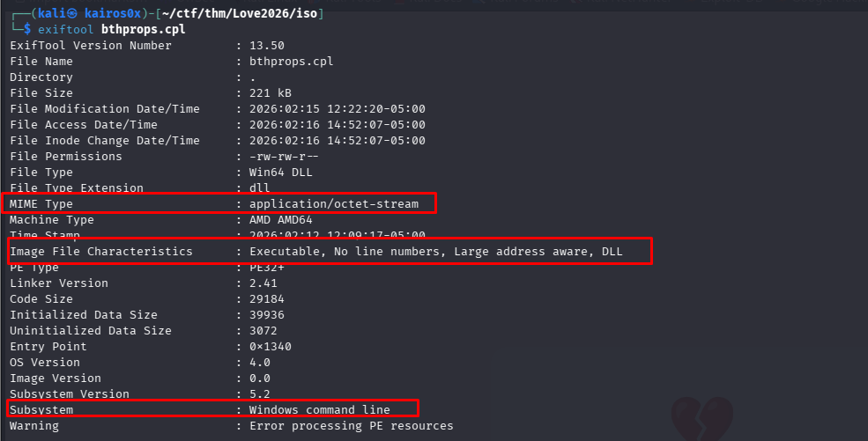Click the kali user prompt label
The image size is (868, 441).
[48, 14]
